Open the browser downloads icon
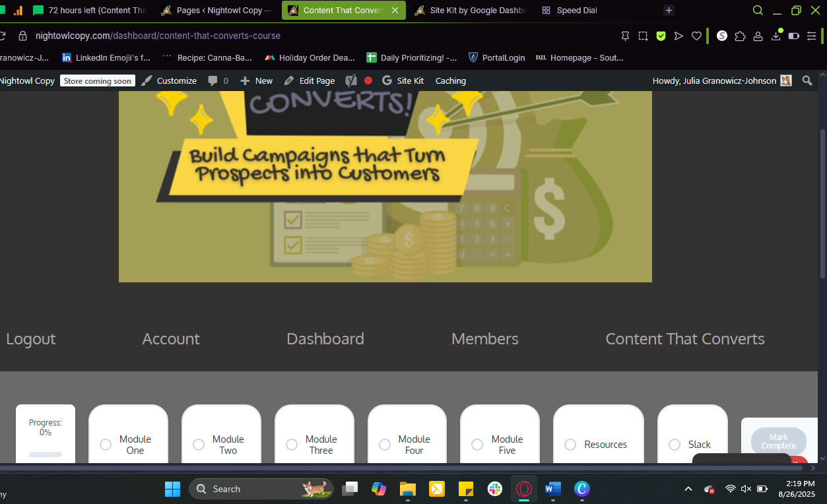827x504 pixels. [x=776, y=36]
